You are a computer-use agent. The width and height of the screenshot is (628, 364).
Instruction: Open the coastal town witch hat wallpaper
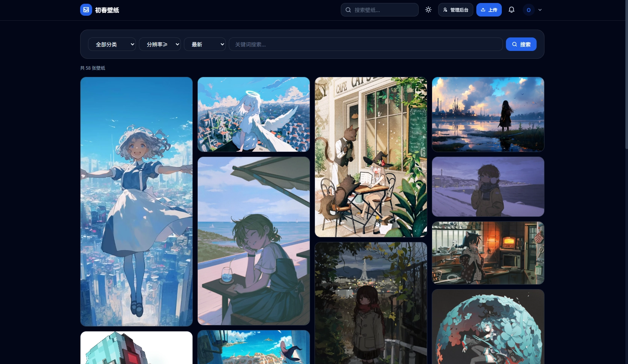tap(254, 347)
